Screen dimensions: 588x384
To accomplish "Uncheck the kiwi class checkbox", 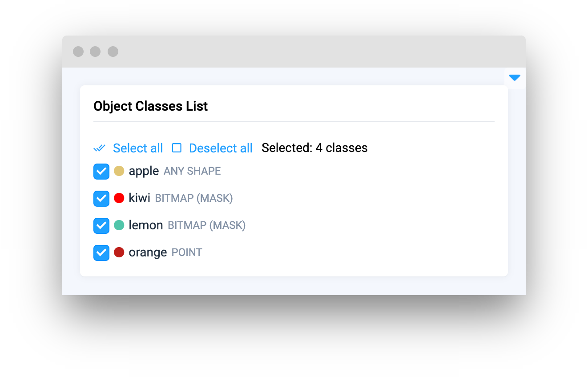I will coord(101,199).
